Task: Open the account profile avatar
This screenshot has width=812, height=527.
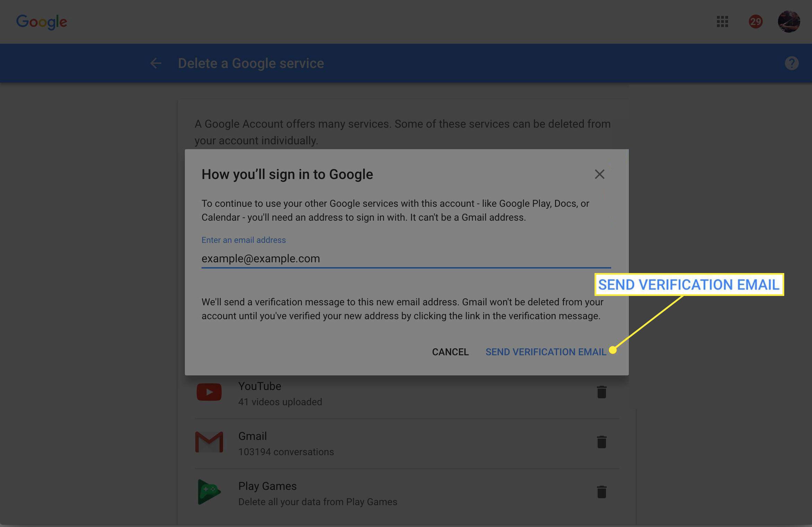Action: (789, 22)
